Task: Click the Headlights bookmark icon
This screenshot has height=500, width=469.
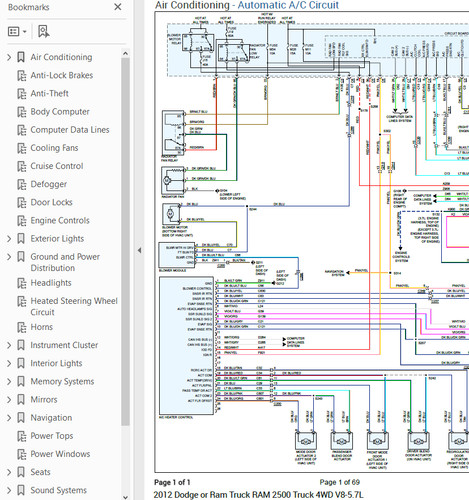Action: point(22,283)
